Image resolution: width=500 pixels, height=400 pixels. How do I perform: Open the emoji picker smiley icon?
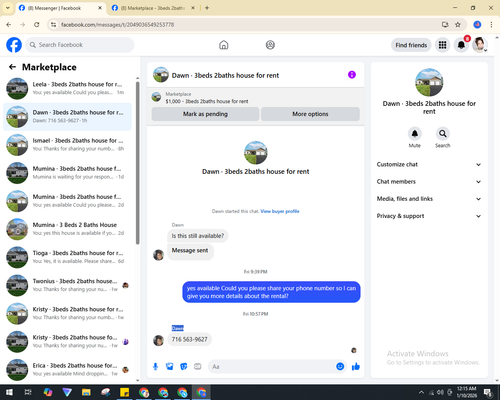point(340,367)
